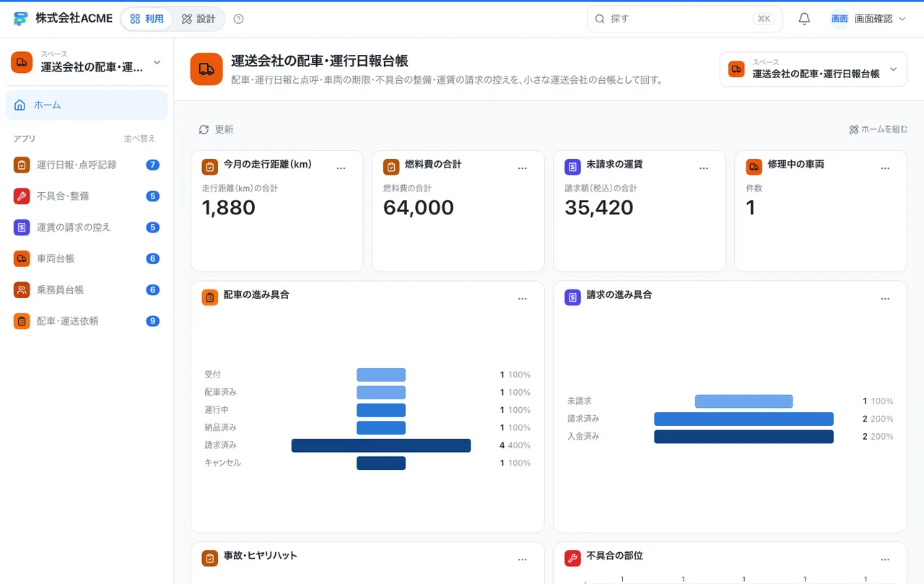Image resolution: width=924 pixels, height=584 pixels.
Task: Open options menu on 不具合の部位 card
Action: pyautogui.click(x=886, y=559)
